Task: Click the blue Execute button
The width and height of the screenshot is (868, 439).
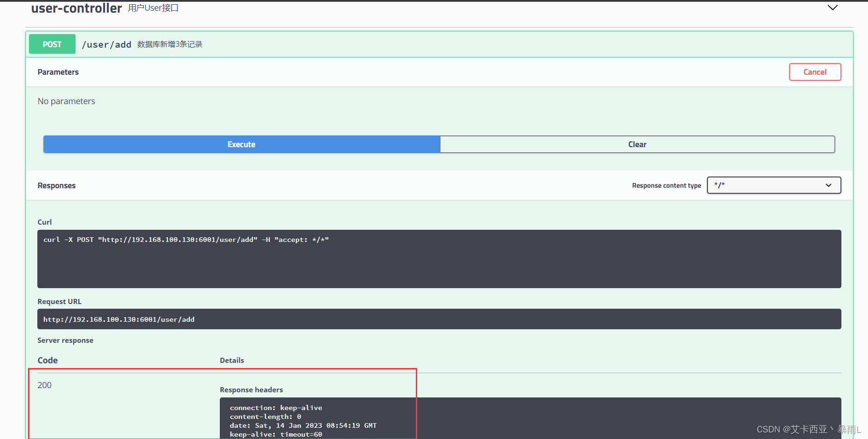Action: coord(241,144)
